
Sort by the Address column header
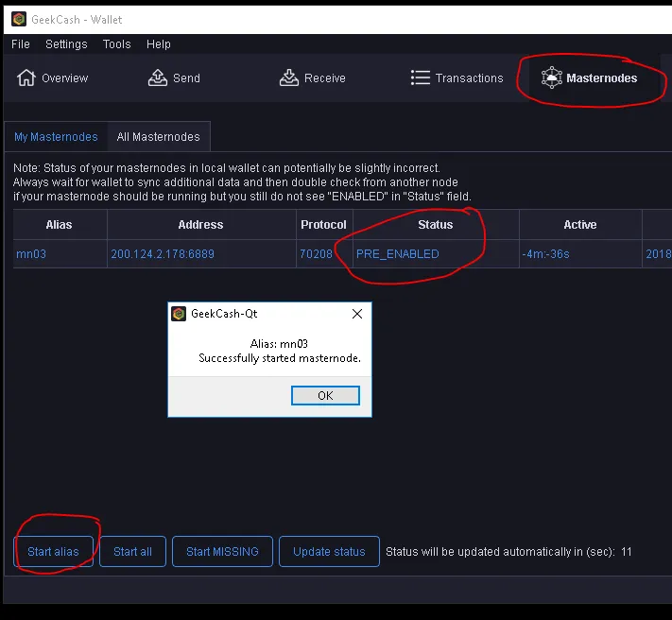[201, 225]
